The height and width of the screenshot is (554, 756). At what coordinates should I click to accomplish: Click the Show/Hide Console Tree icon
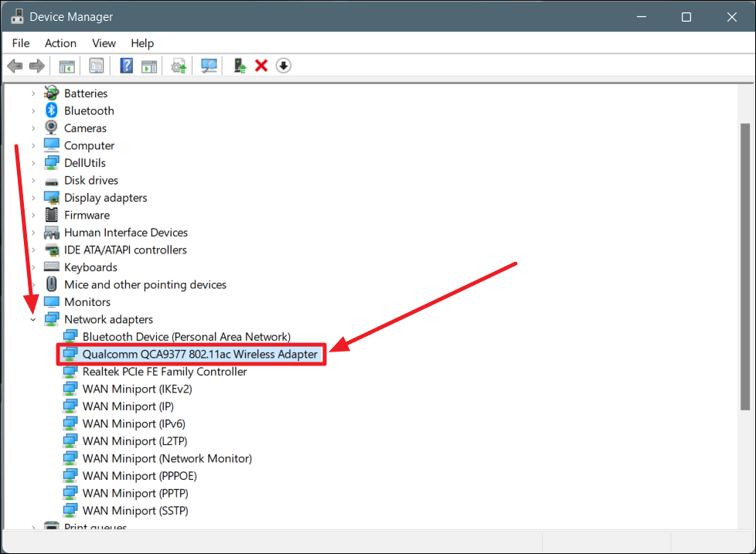coord(67,66)
